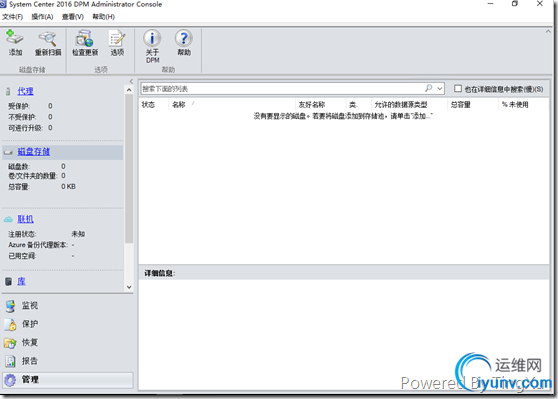Image resolution: width=558 pixels, height=399 pixels.
Task: Sort by the 允许的数据源类型 column header
Action: point(401,105)
